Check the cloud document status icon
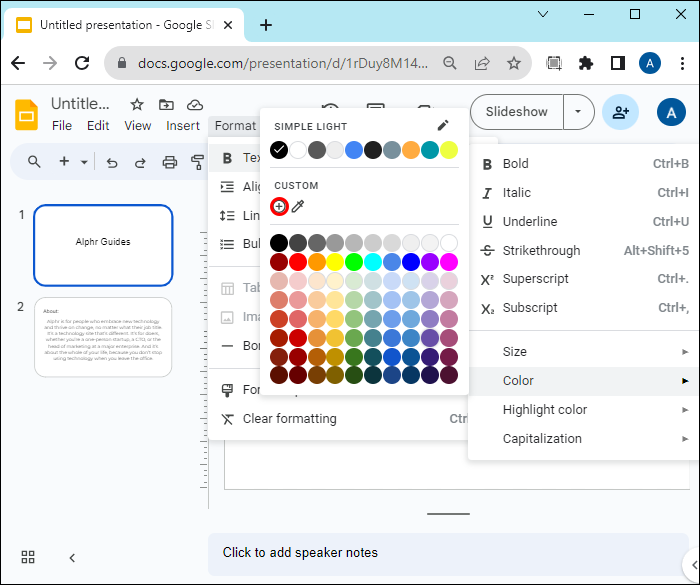Viewport: 700px width, 585px height. coord(195,105)
